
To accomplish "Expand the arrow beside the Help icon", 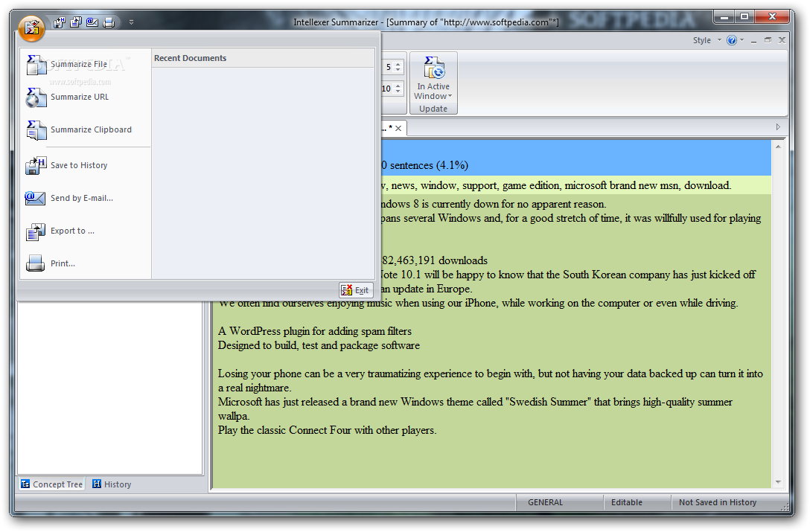I will coord(742,40).
